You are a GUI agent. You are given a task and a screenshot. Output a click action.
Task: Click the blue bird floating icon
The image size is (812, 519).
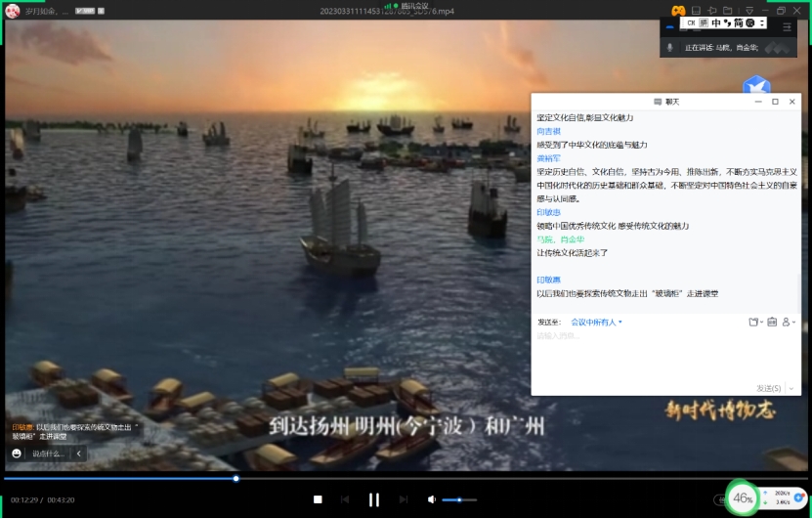[x=756, y=84]
